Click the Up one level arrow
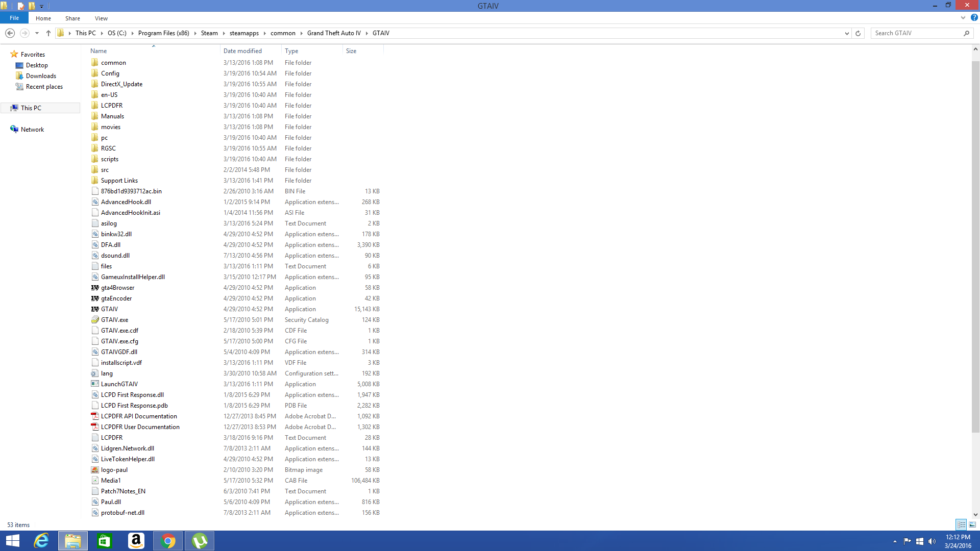Screen dimensions: 980x551 tap(48, 33)
